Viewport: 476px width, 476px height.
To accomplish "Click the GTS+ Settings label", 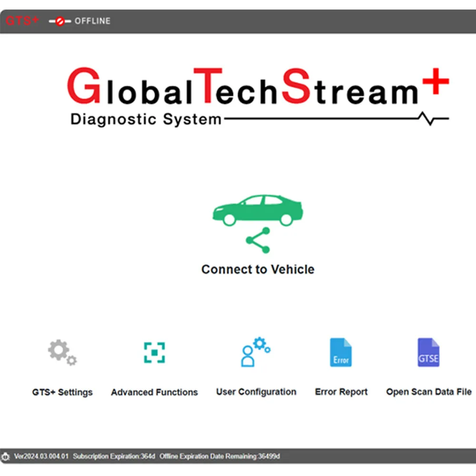I will 62,392.
